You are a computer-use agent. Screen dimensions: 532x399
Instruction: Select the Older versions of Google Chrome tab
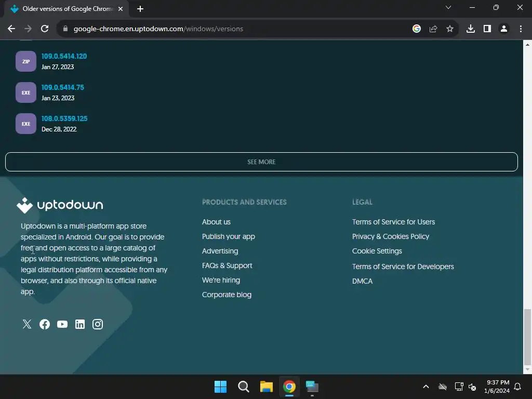66,9
